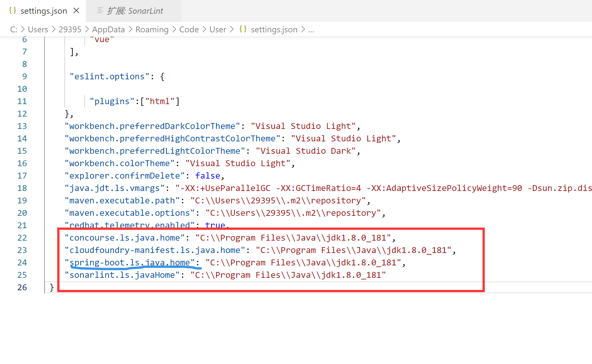Click the jdk path value on line 25
Image resolution: width=592 pixels, height=364 pixels.
pyautogui.click(x=288, y=275)
